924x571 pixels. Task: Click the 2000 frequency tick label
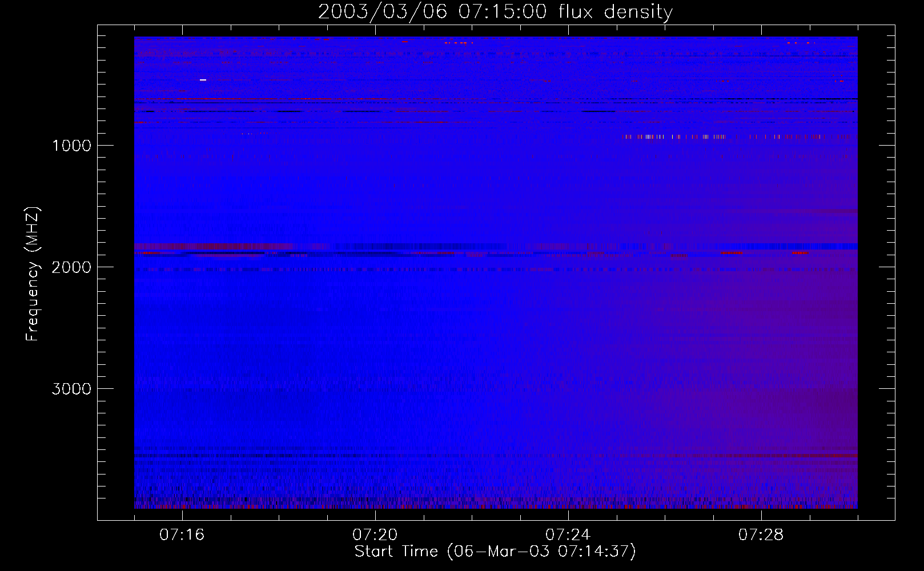(71, 267)
